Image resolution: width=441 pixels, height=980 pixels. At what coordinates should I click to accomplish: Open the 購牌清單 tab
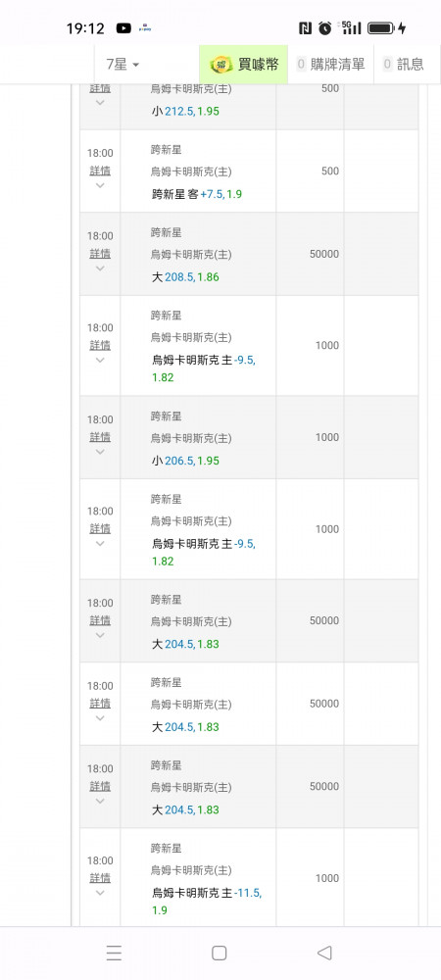point(330,64)
